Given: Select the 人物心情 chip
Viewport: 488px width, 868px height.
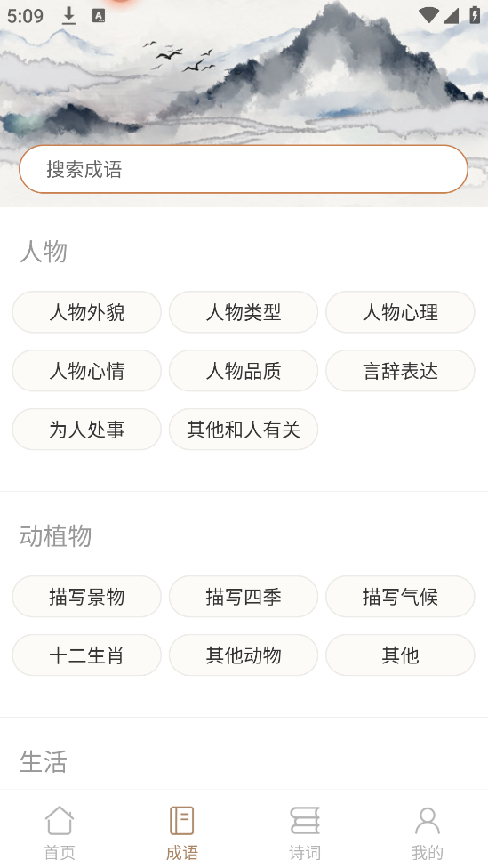Looking at the screenshot, I should (87, 371).
